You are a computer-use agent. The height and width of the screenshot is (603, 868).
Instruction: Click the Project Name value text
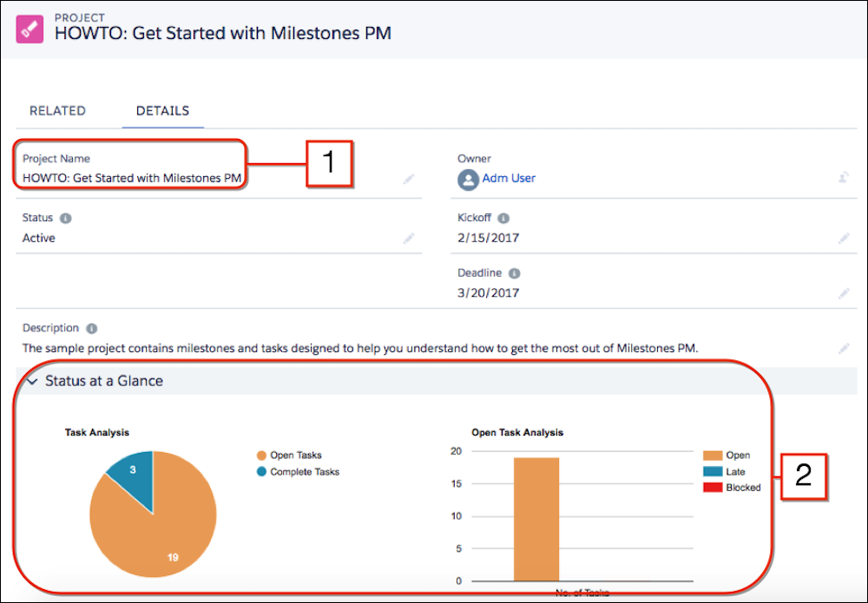pos(132,178)
